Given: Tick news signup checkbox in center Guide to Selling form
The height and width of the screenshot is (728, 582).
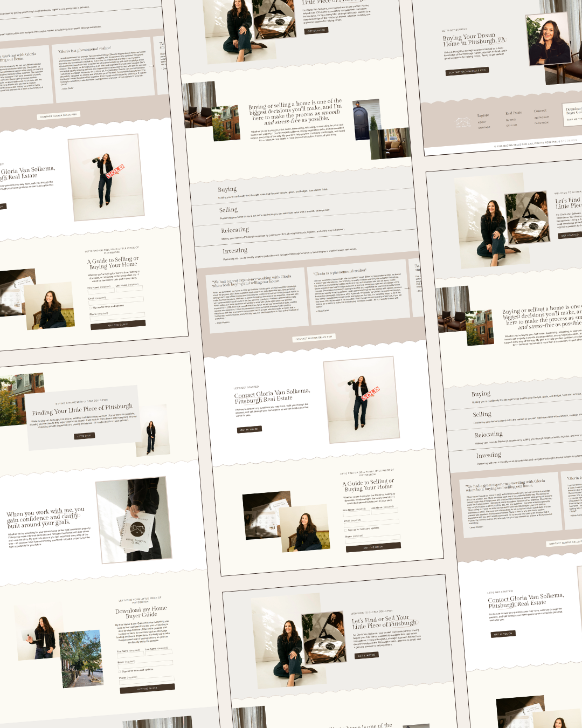Looking at the screenshot, I should [345, 531].
